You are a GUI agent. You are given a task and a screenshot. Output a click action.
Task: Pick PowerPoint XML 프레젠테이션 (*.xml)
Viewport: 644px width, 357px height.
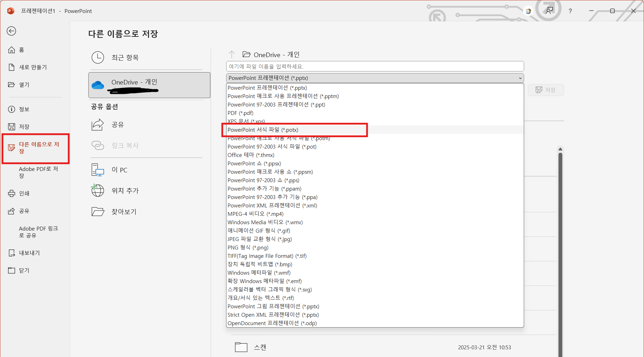point(375,206)
